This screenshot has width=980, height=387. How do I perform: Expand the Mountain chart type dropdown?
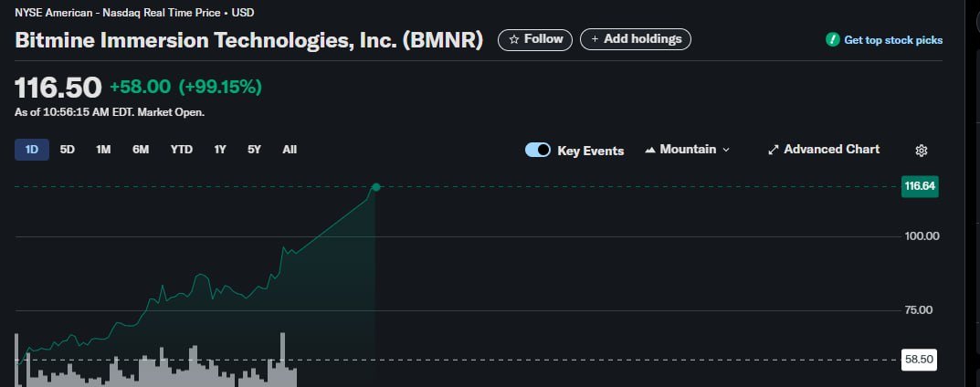(687, 149)
